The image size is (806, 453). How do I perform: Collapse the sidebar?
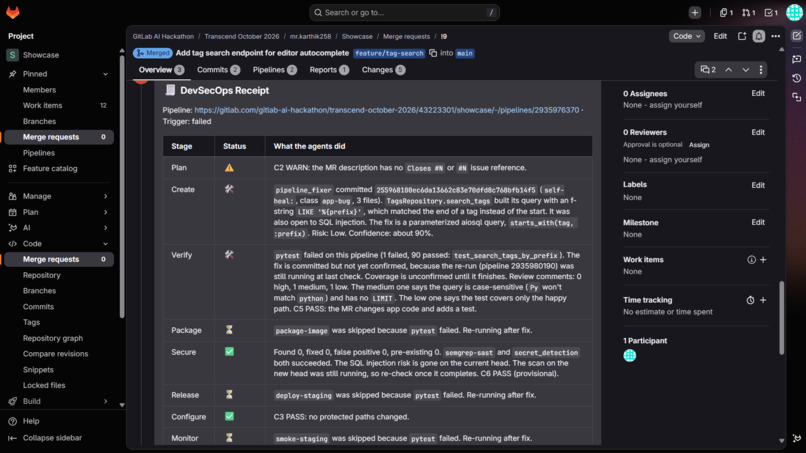point(45,438)
